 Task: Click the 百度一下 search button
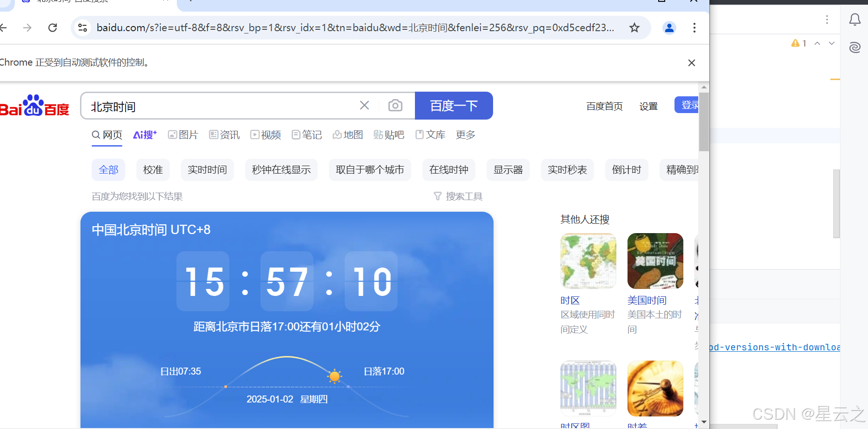pyautogui.click(x=454, y=106)
